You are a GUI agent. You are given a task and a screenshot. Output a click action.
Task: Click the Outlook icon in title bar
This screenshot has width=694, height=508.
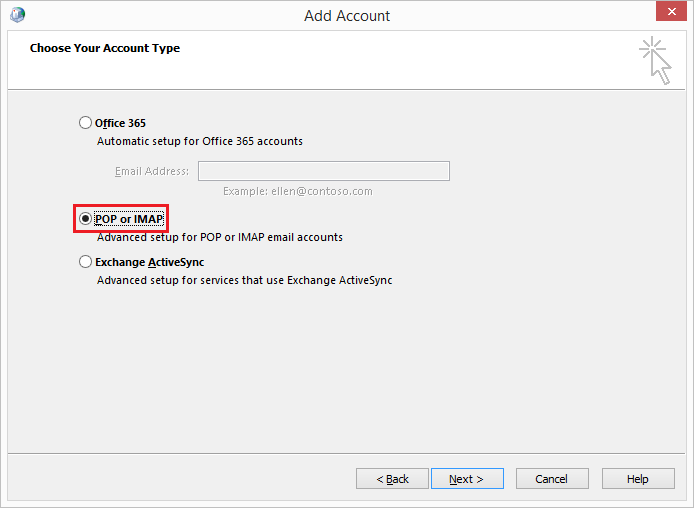pos(18,14)
